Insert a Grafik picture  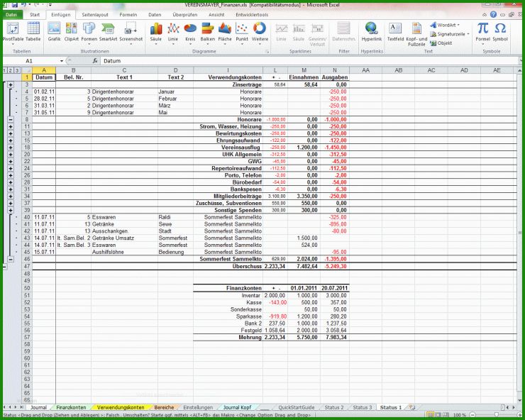(x=54, y=32)
